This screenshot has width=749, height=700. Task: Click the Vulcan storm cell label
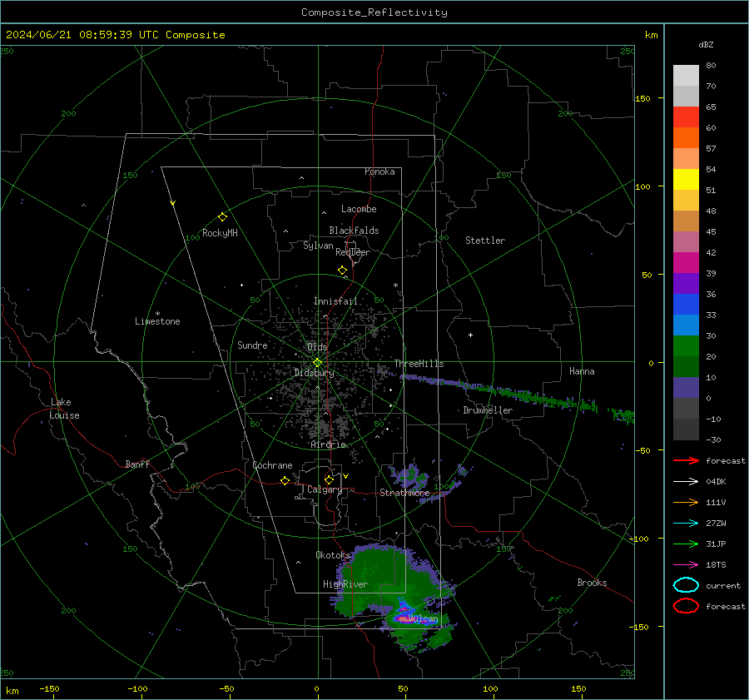[424, 618]
